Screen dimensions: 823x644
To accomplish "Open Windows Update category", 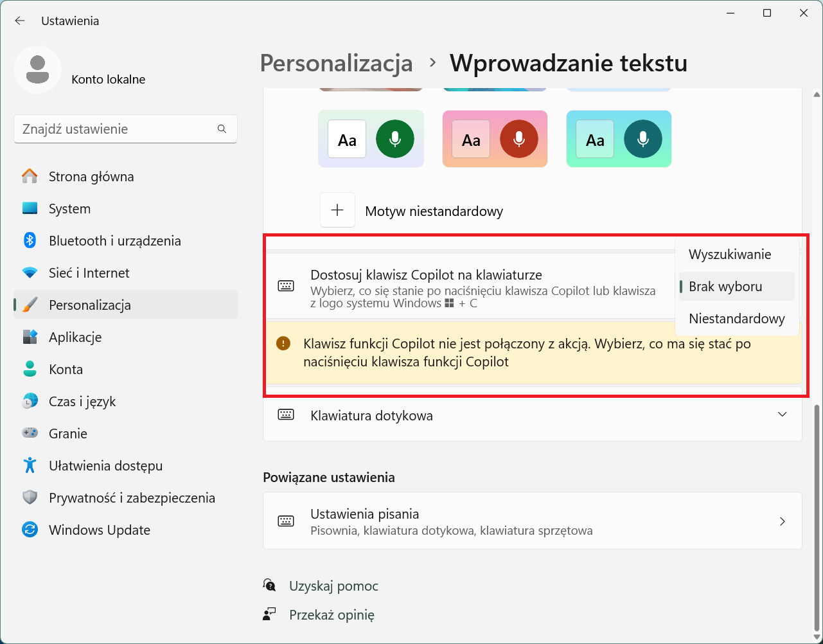I will click(125, 530).
